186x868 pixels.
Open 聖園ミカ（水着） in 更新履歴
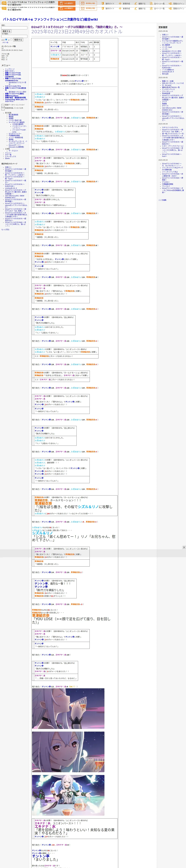point(168,81)
